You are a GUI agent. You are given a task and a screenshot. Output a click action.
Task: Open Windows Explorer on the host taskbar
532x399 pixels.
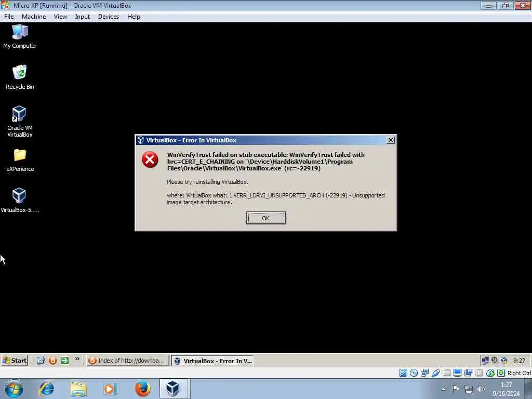click(x=79, y=389)
